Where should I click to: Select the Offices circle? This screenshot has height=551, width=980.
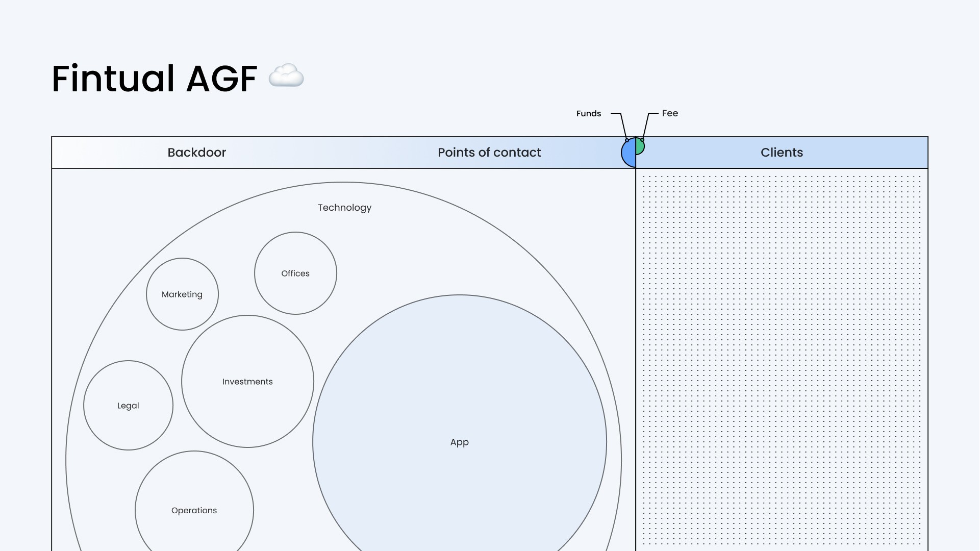295,273
